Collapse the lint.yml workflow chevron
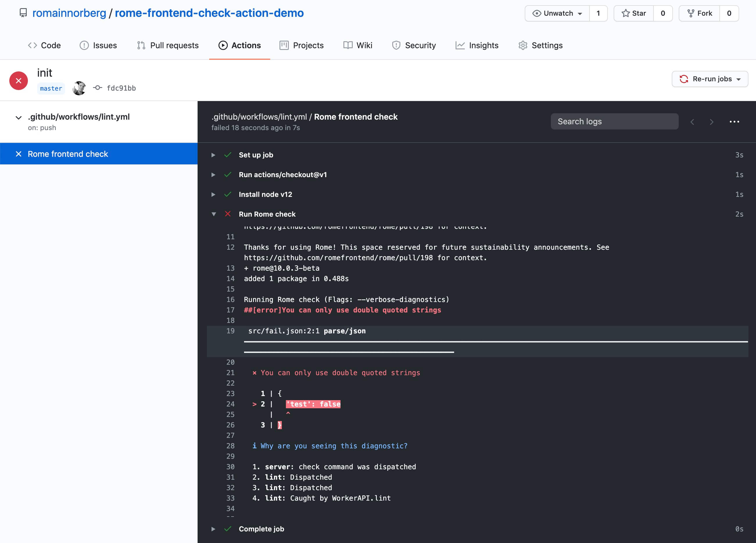This screenshot has width=756, height=543. [x=19, y=117]
